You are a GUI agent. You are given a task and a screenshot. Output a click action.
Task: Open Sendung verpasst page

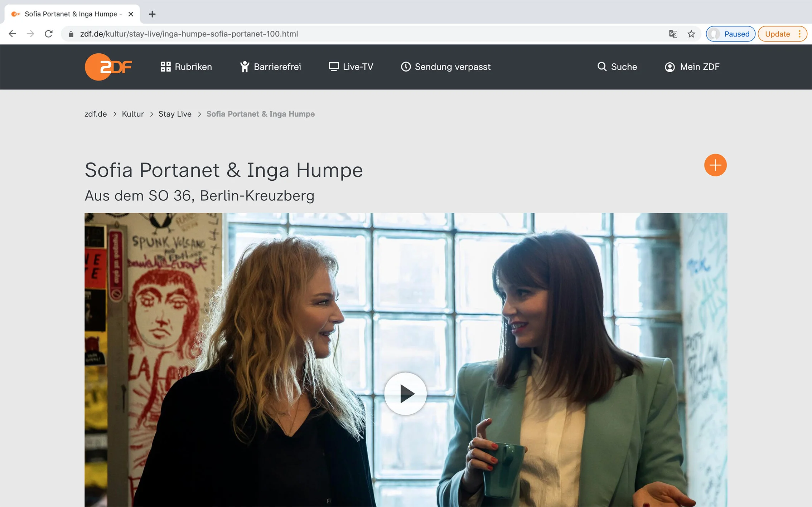[446, 67]
